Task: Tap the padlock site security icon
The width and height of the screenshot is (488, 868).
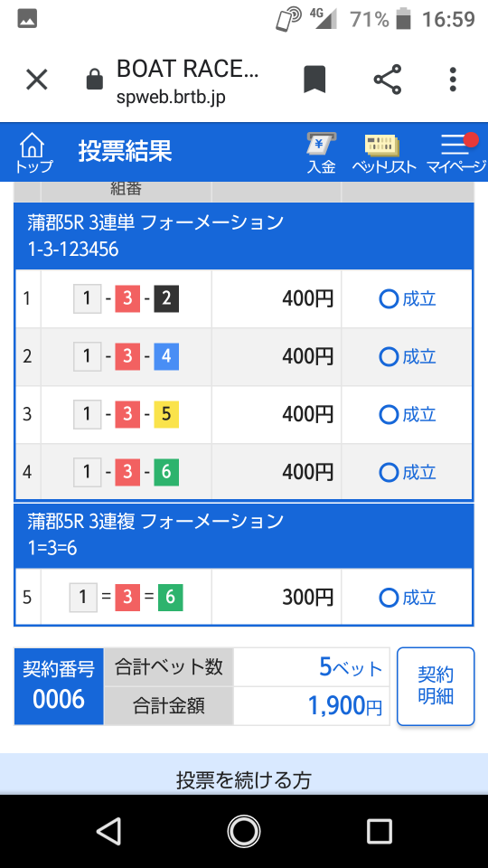Action: (95, 80)
